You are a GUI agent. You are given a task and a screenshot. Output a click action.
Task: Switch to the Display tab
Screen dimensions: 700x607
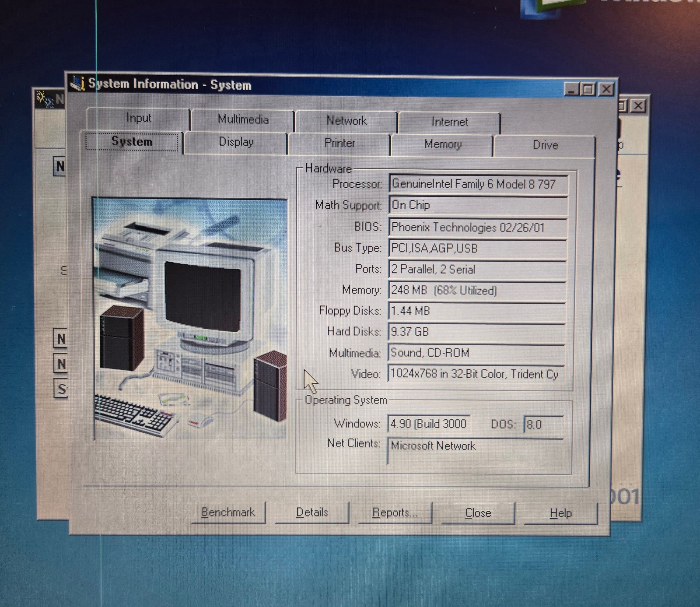point(236,143)
